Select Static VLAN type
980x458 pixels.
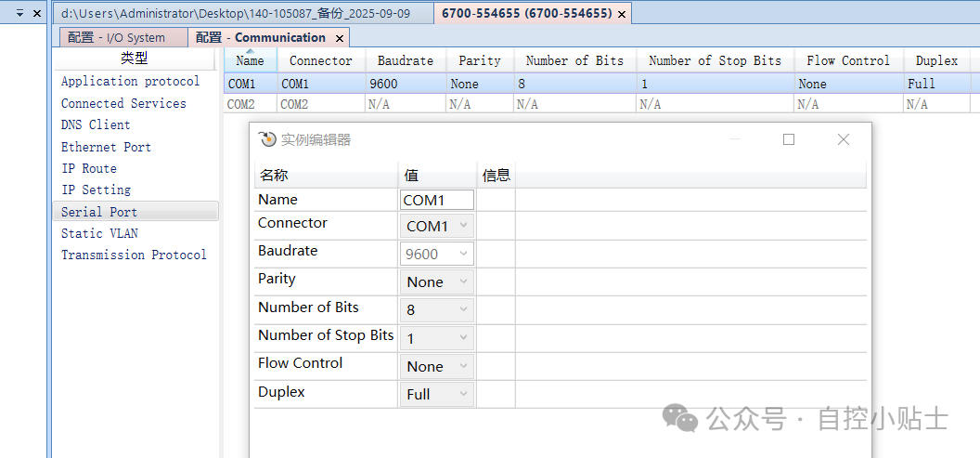[99, 233]
